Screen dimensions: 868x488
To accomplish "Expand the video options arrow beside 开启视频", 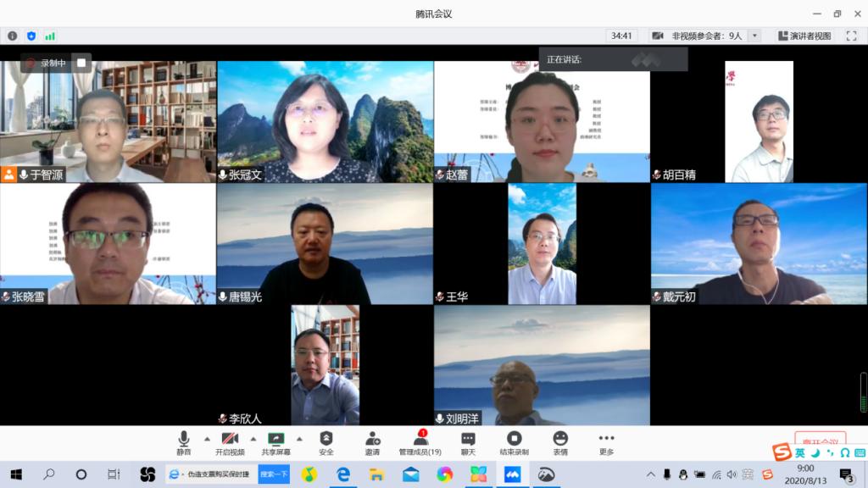I will 253,439.
